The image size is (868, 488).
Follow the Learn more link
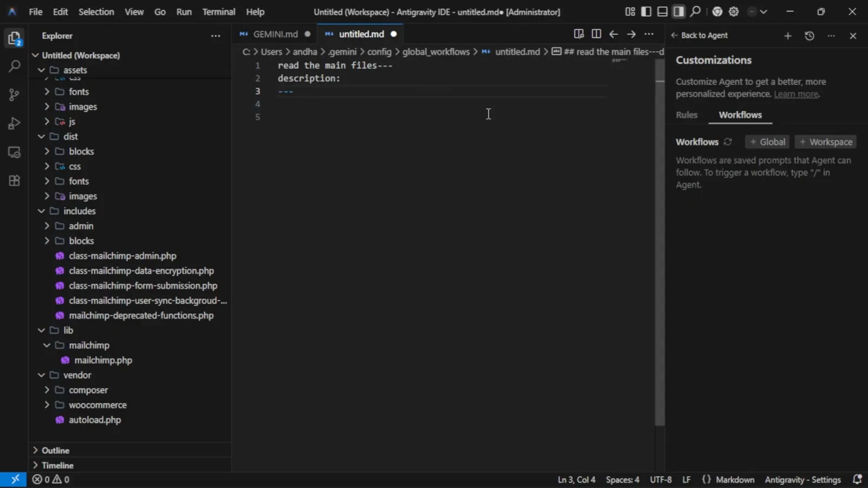coord(796,94)
